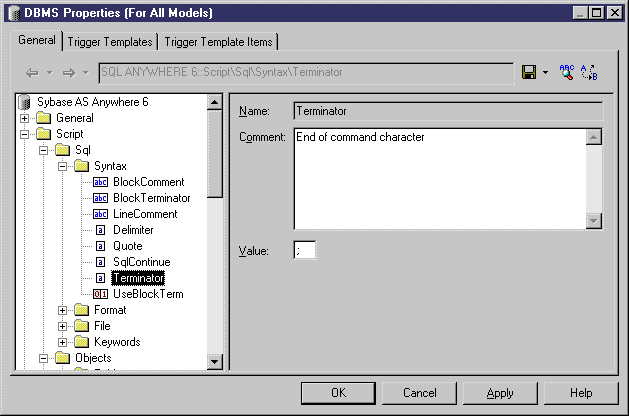
Task: Click the Keywords folder icon
Action: 81,342
